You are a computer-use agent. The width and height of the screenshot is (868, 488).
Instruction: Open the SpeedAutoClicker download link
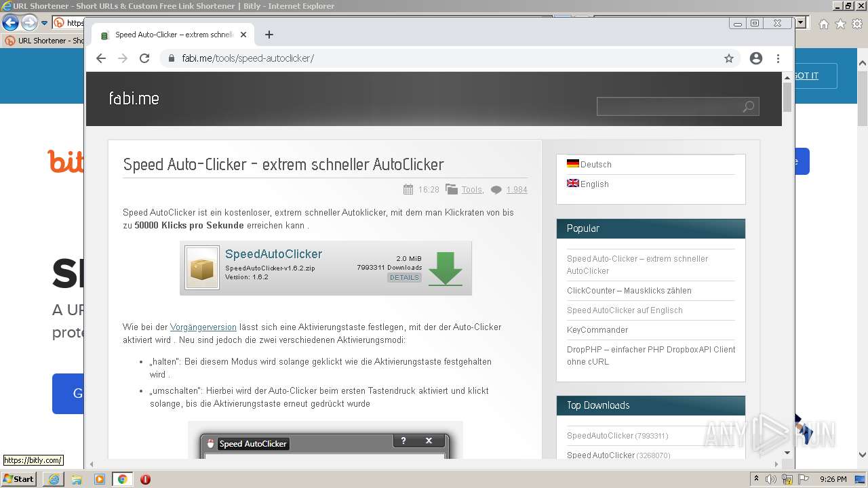pyautogui.click(x=273, y=254)
